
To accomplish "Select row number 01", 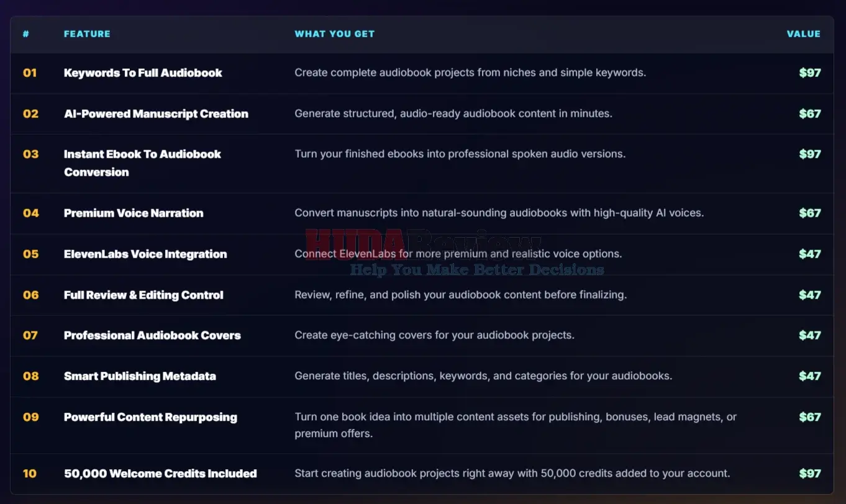I will click(x=30, y=73).
